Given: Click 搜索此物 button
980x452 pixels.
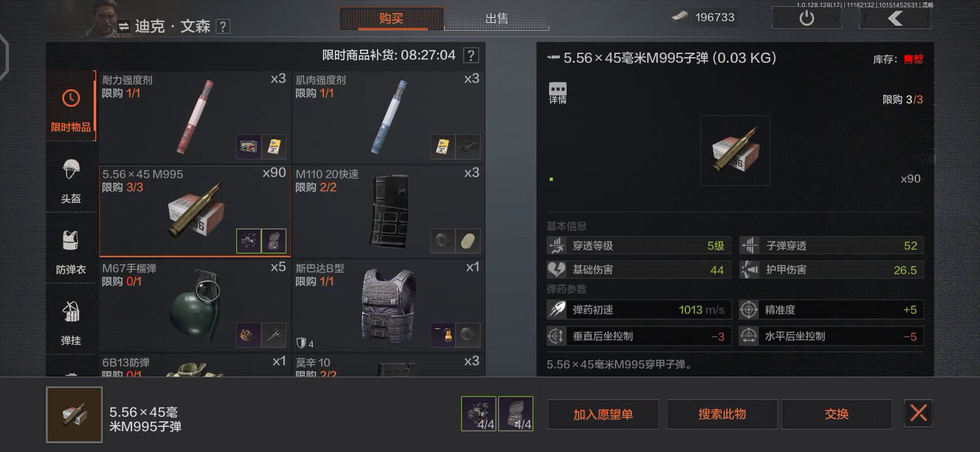Looking at the screenshot, I should point(722,414).
